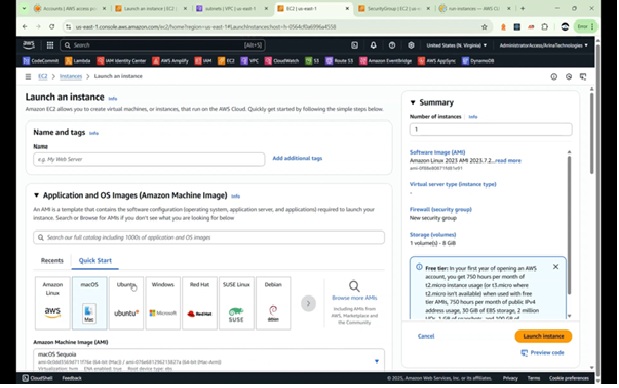Dismiss the Free tier info box

[555, 267]
